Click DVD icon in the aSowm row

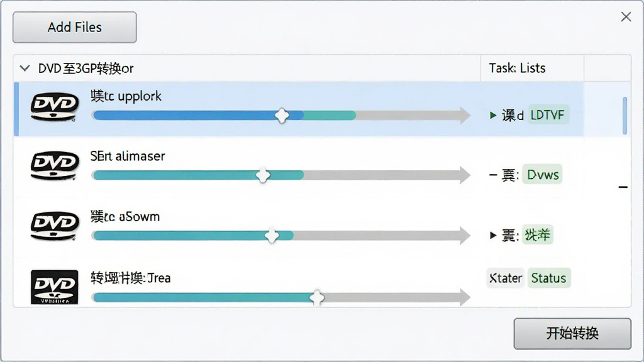pos(54,226)
